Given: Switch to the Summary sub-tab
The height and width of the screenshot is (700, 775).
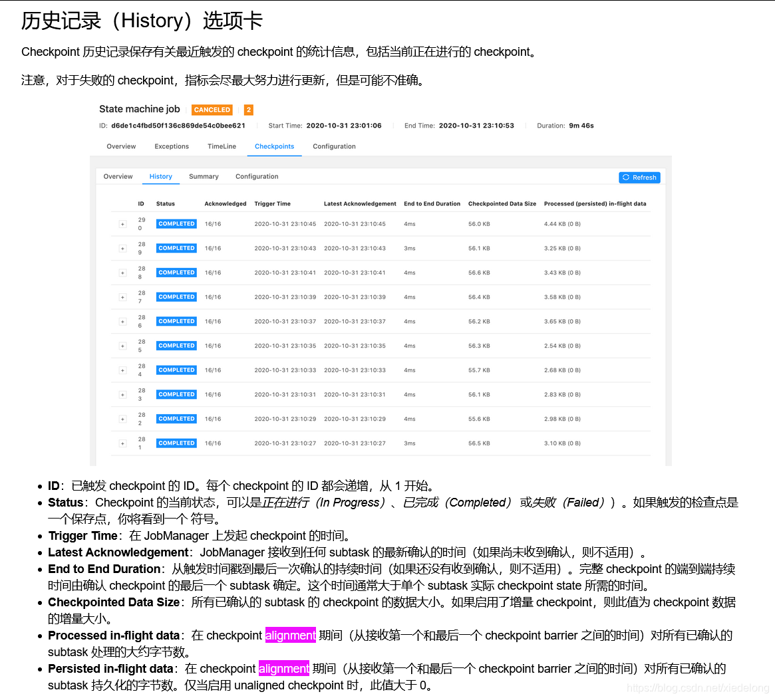Looking at the screenshot, I should 204,176.
